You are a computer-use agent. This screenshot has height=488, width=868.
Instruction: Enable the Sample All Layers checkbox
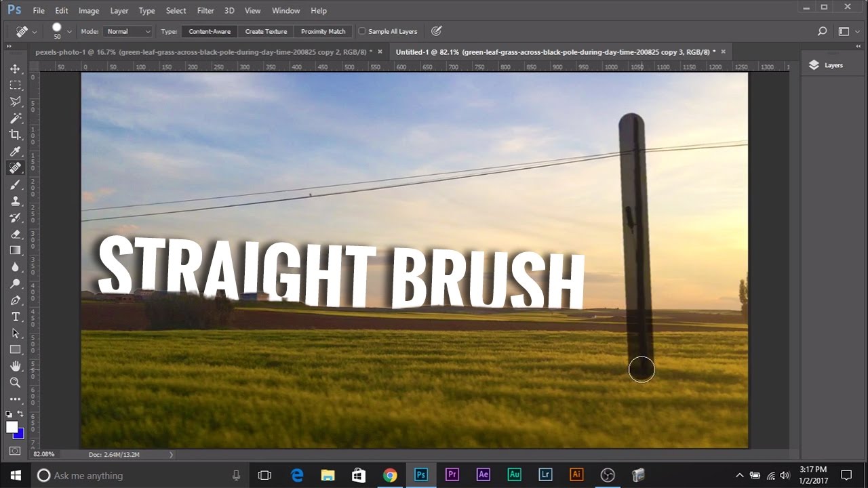tap(361, 31)
